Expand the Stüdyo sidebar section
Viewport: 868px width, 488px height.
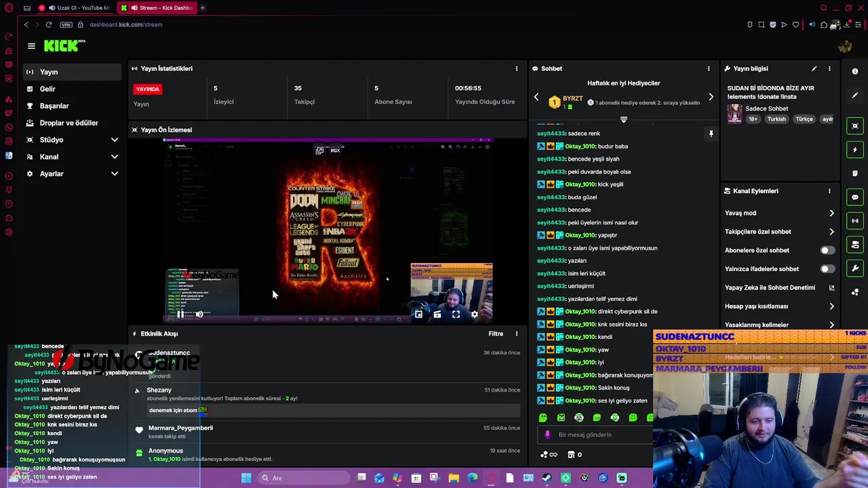(115, 140)
